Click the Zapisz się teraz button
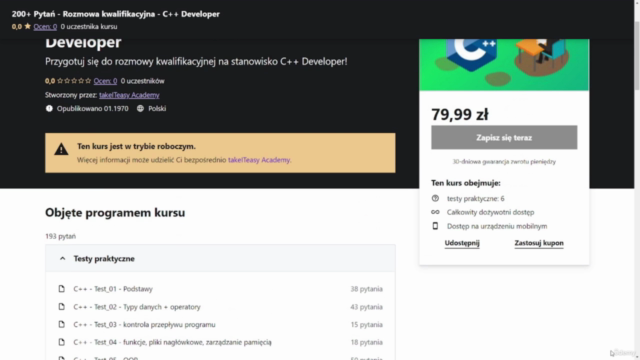Viewport: 640px width, 360px height. (504, 138)
